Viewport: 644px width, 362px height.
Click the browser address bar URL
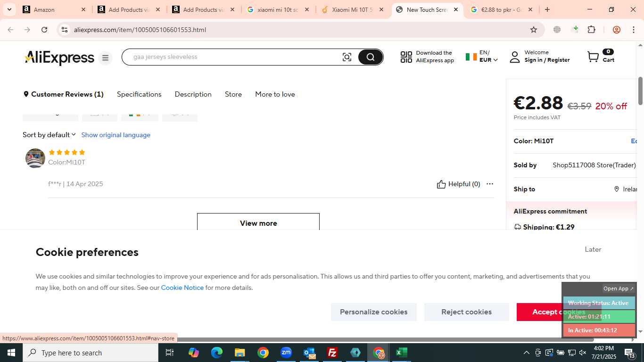140,30
